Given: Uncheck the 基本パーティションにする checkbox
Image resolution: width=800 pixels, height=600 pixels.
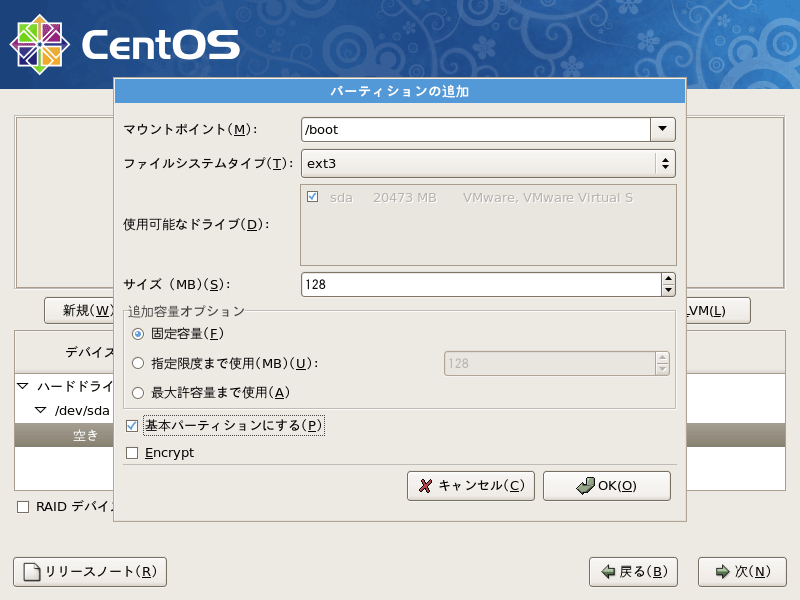Looking at the screenshot, I should tap(131, 426).
